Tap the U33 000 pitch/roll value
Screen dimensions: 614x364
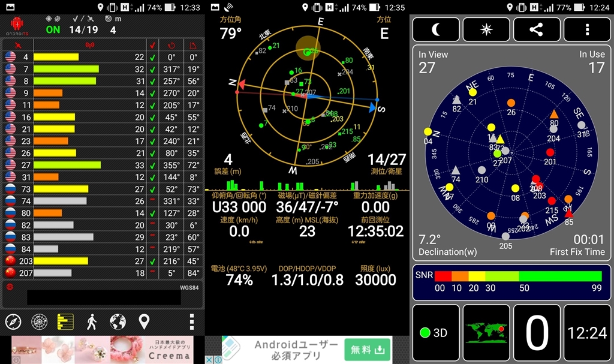click(239, 207)
